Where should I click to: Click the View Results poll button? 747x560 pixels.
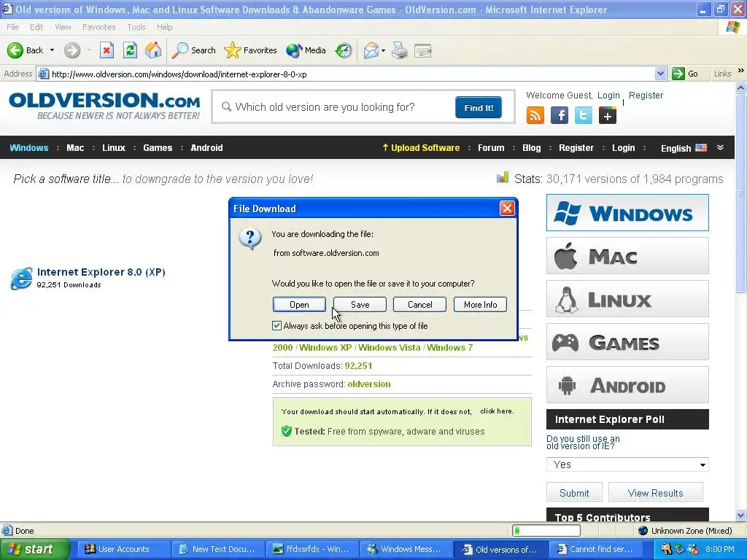[x=656, y=493]
